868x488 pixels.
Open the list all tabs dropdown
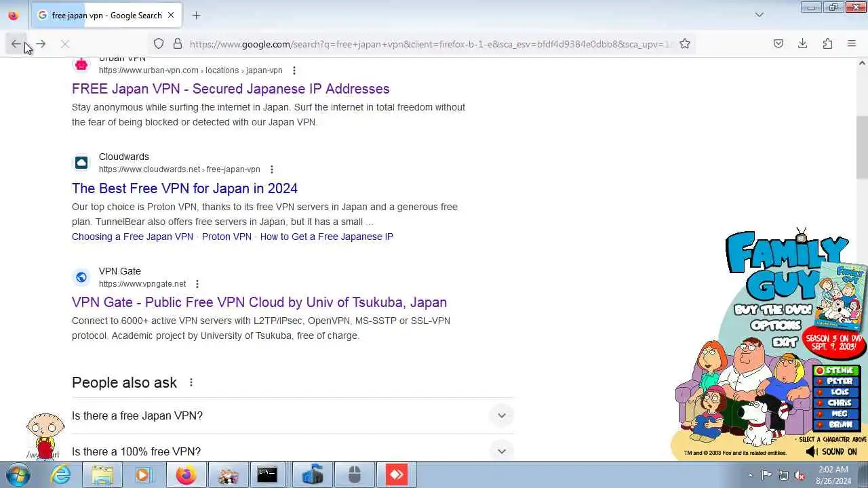pyautogui.click(x=759, y=15)
